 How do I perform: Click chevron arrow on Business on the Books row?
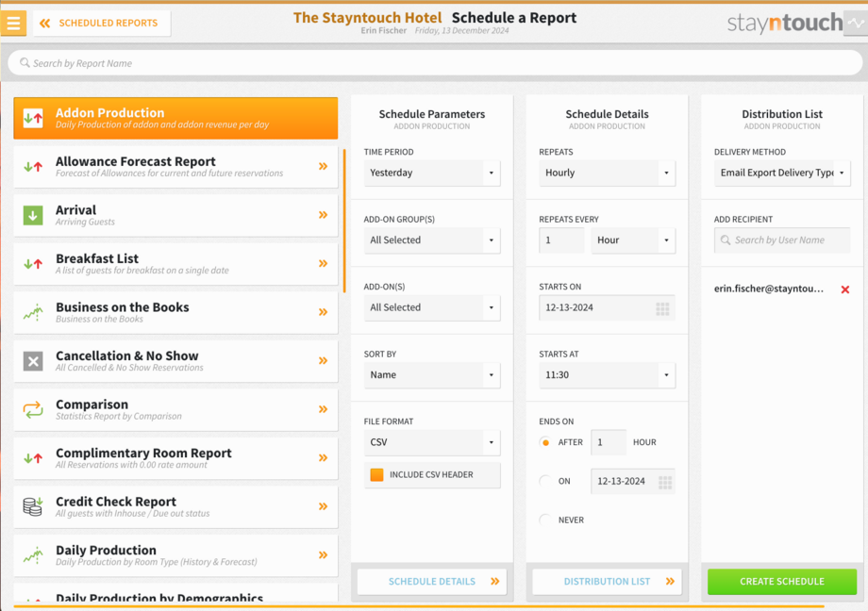(x=324, y=312)
